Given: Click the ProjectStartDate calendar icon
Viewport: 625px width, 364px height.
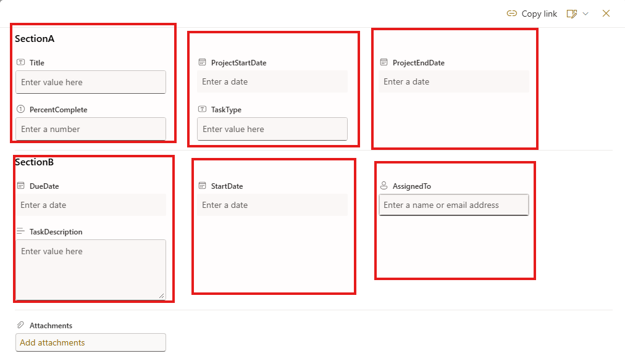Looking at the screenshot, I should tap(203, 62).
